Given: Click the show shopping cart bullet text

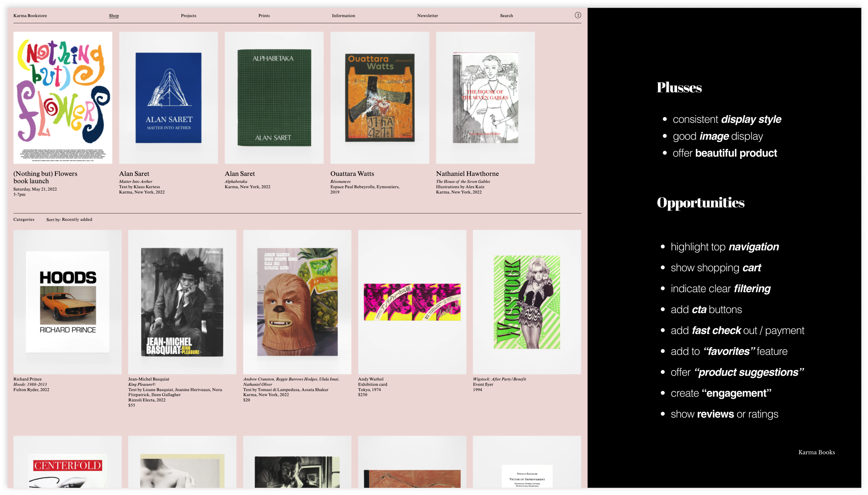Looking at the screenshot, I should 716,268.
